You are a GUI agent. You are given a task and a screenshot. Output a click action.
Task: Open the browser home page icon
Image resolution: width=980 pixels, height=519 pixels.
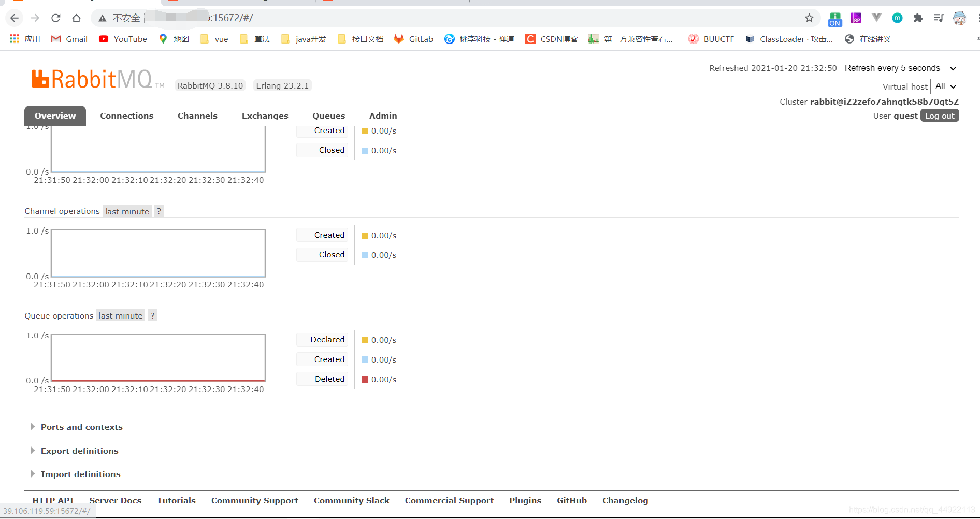77,18
